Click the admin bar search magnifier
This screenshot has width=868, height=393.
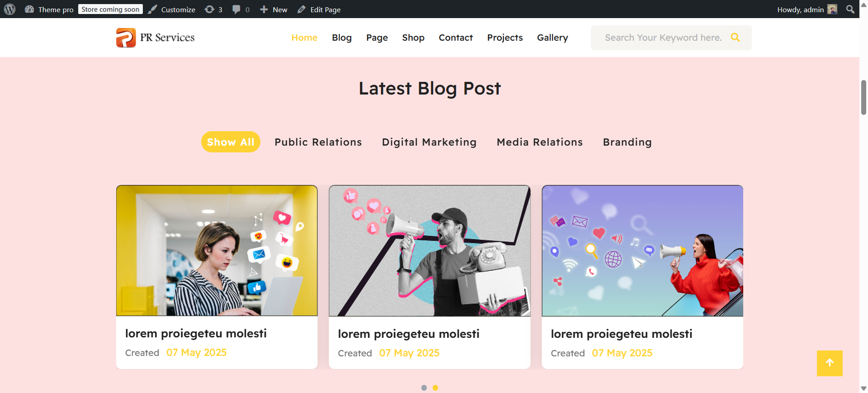point(850,9)
